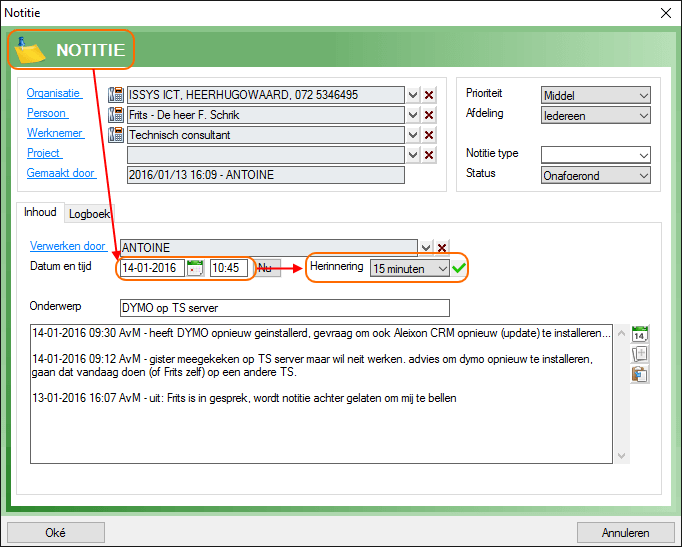
Task: Click the phone icon beside Organisatie field
Action: 116,94
